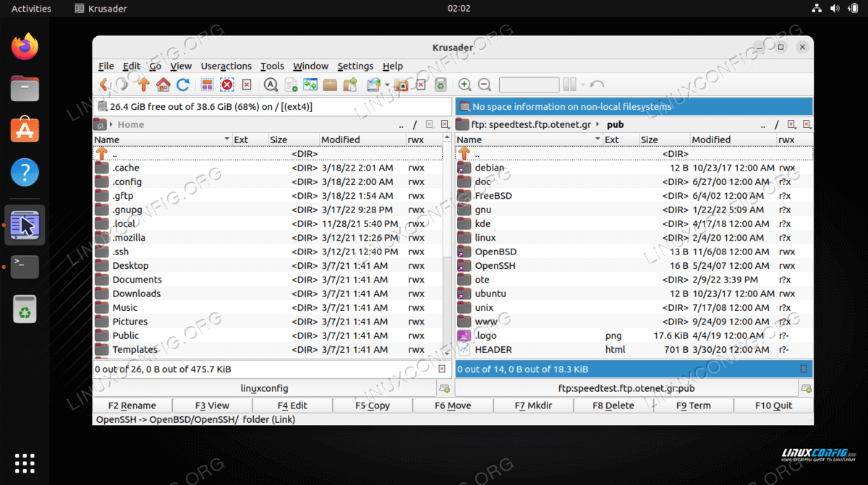Click the locked folder toolbar icon

(x=401, y=85)
